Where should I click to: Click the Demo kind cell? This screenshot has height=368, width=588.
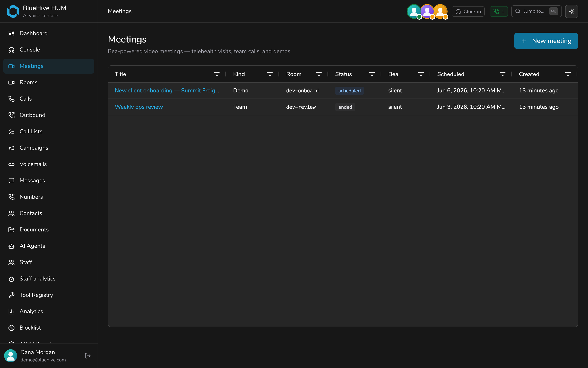tap(241, 91)
